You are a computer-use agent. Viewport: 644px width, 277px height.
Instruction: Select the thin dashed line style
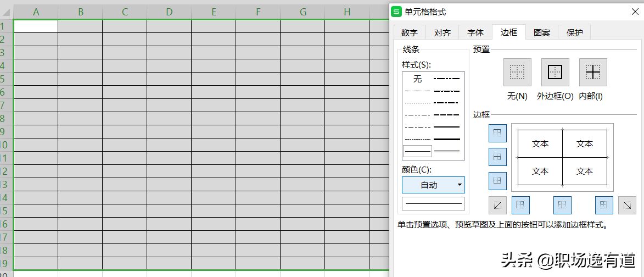click(x=417, y=139)
